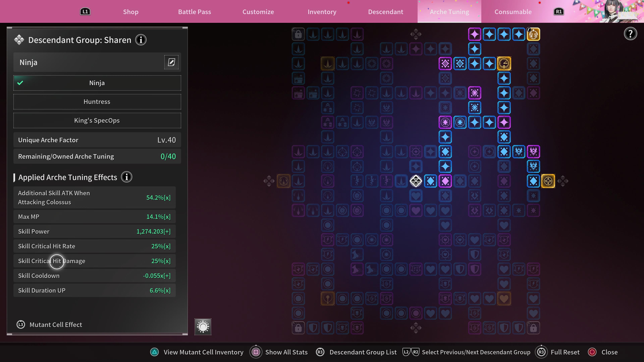Image resolution: width=644 pixels, height=362 pixels.
Task: Click the Full Reset label
Action: coord(565,352)
